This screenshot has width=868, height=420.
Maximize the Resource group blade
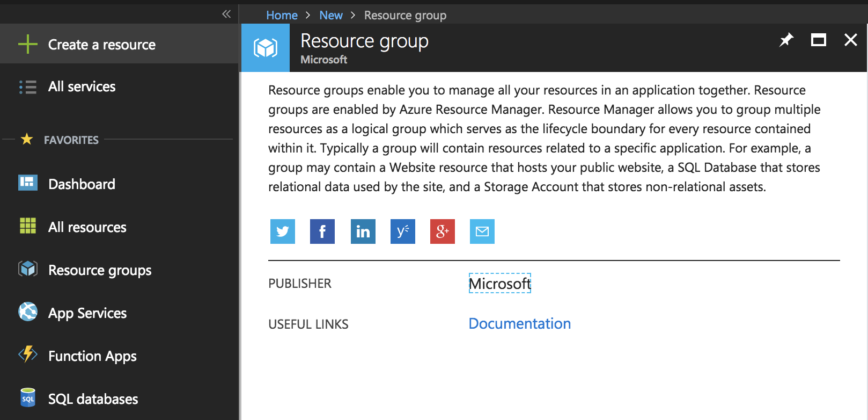coord(819,40)
